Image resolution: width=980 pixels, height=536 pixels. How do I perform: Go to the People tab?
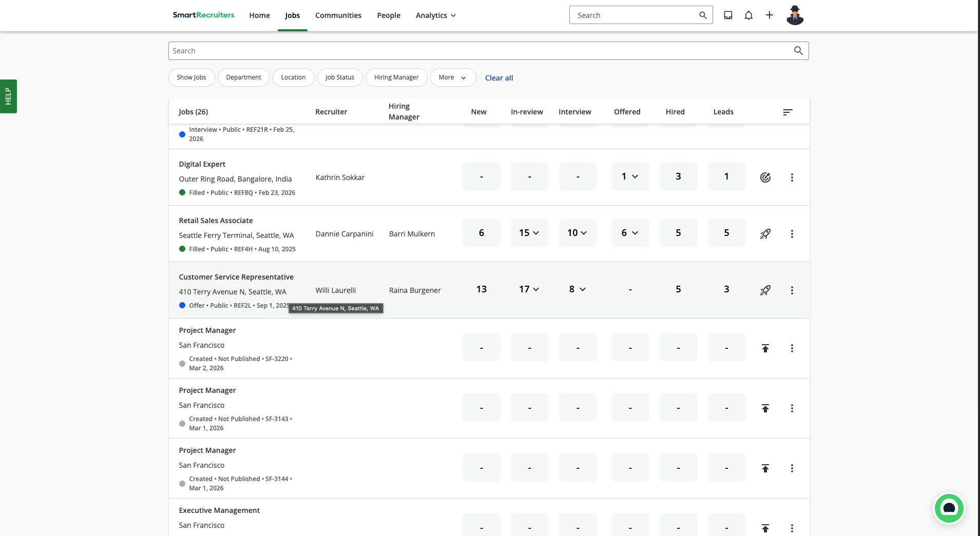(388, 15)
